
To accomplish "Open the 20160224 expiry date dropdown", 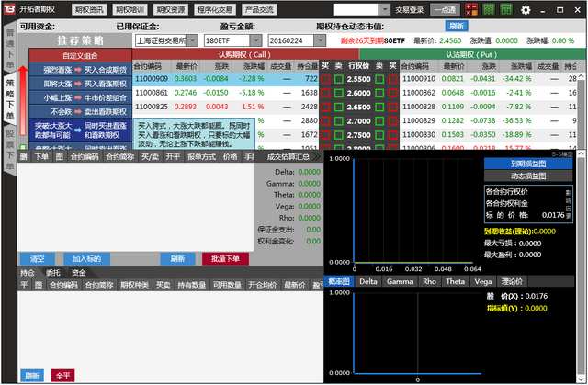I will pos(320,40).
